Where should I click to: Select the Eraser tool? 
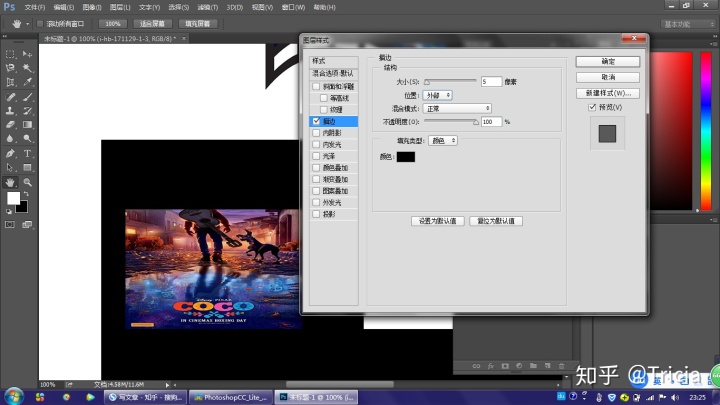[x=10, y=124]
